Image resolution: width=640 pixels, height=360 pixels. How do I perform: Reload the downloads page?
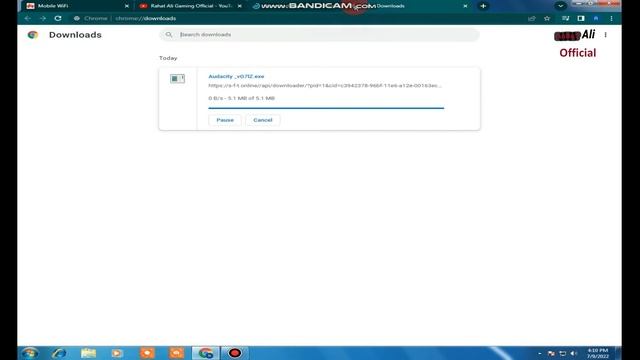pos(58,18)
